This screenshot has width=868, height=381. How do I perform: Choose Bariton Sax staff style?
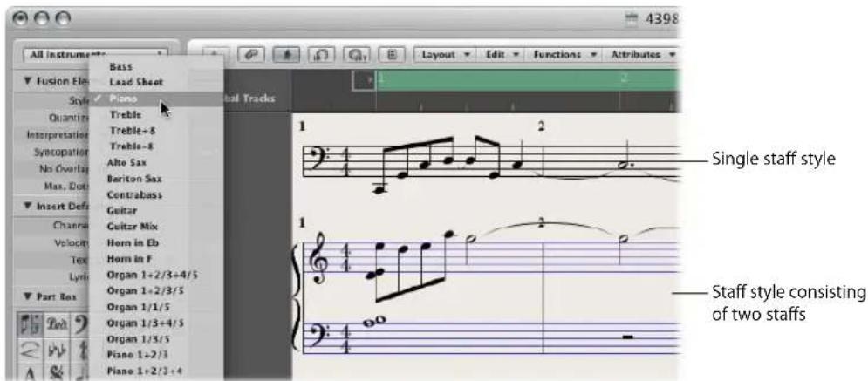pyautogui.click(x=155, y=179)
